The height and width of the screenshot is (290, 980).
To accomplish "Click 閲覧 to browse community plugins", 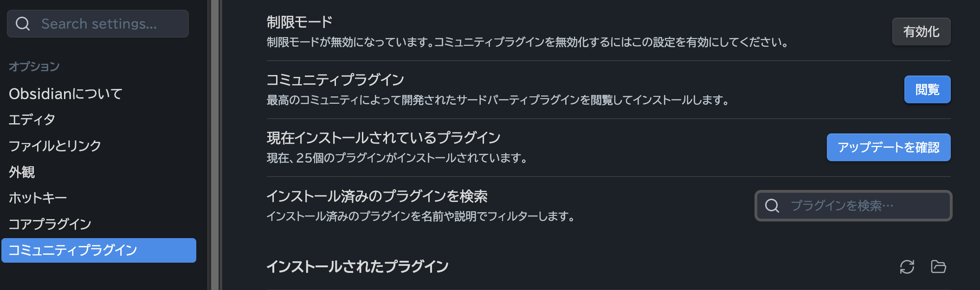I will pyautogui.click(x=927, y=89).
